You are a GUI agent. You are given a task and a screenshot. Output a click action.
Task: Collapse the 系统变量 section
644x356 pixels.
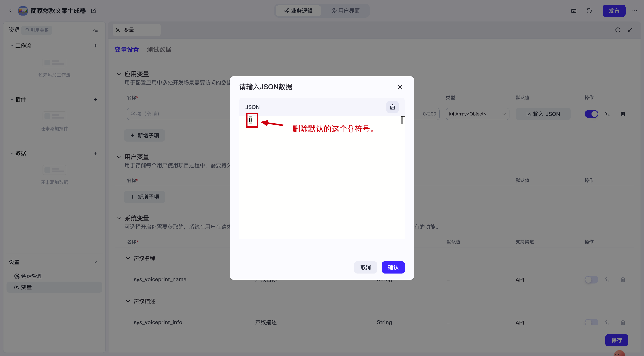(119, 218)
